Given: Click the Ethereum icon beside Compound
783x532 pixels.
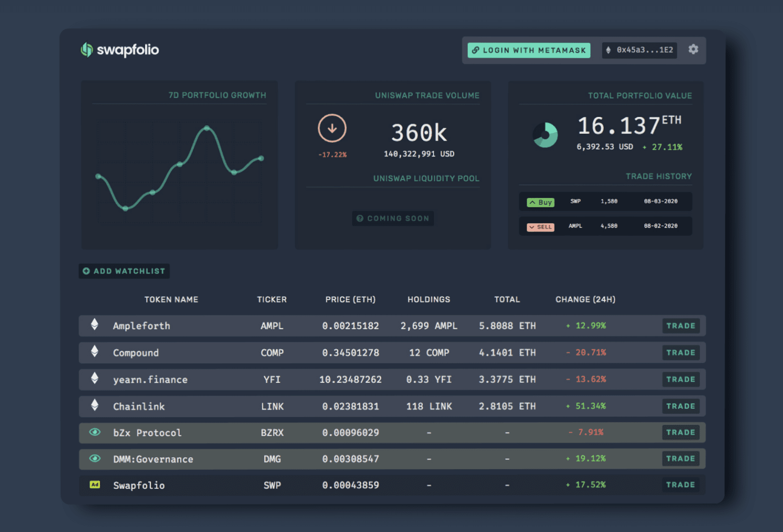Looking at the screenshot, I should coord(94,352).
